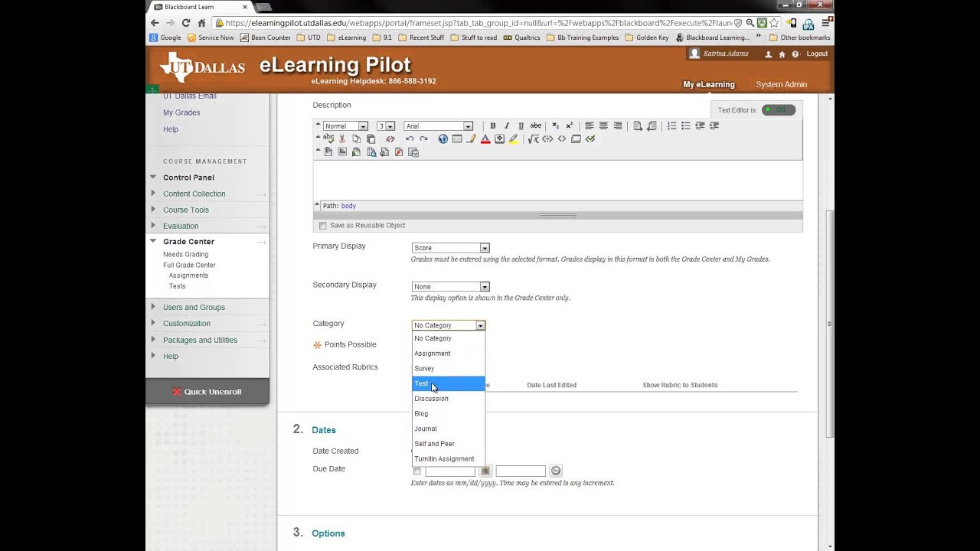Viewport: 980px width, 551px height.
Task: Select Assignment category option
Action: coord(449,354)
